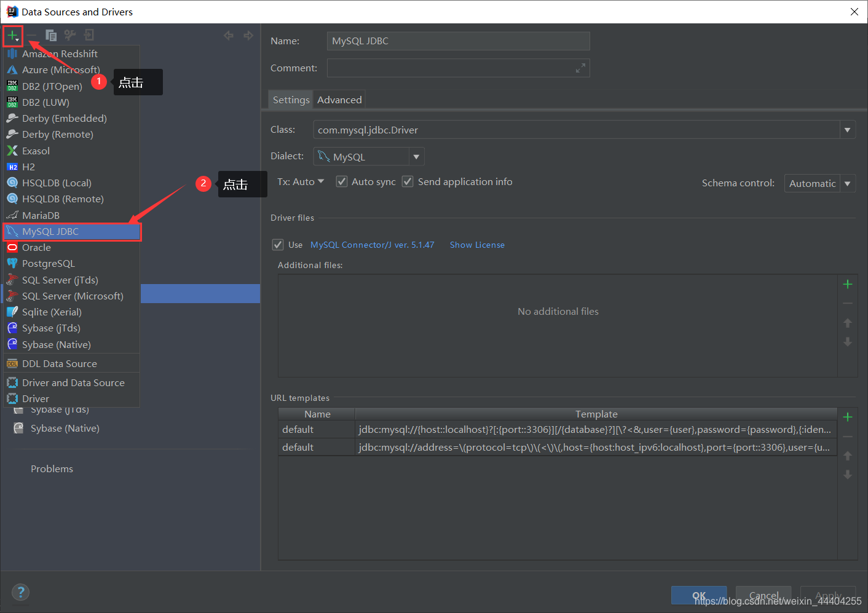Select Oracle from the data source menu

pyautogui.click(x=72, y=248)
